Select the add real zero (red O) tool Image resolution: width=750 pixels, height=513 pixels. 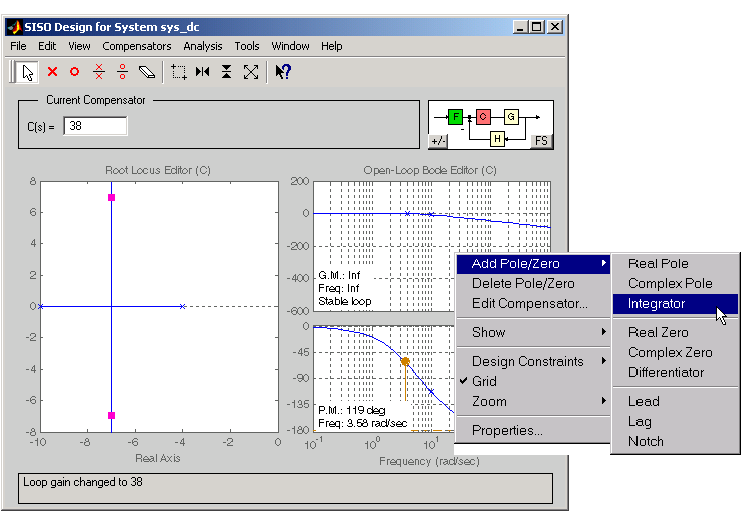(74, 72)
